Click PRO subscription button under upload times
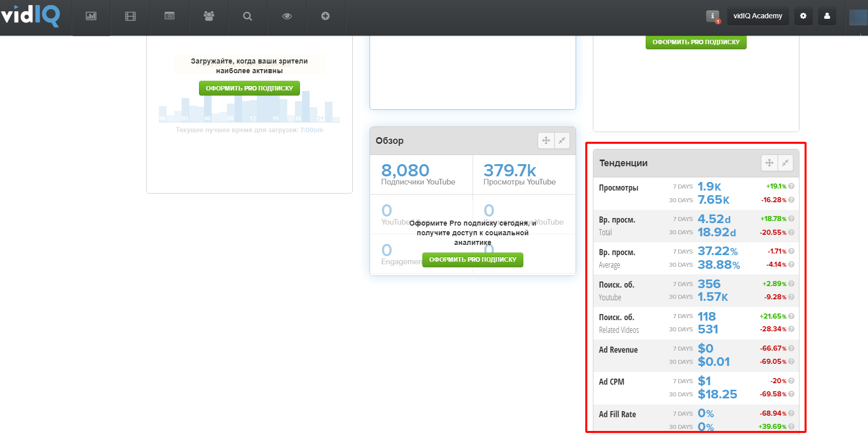Screen dimensions: 868x435 click(x=249, y=88)
